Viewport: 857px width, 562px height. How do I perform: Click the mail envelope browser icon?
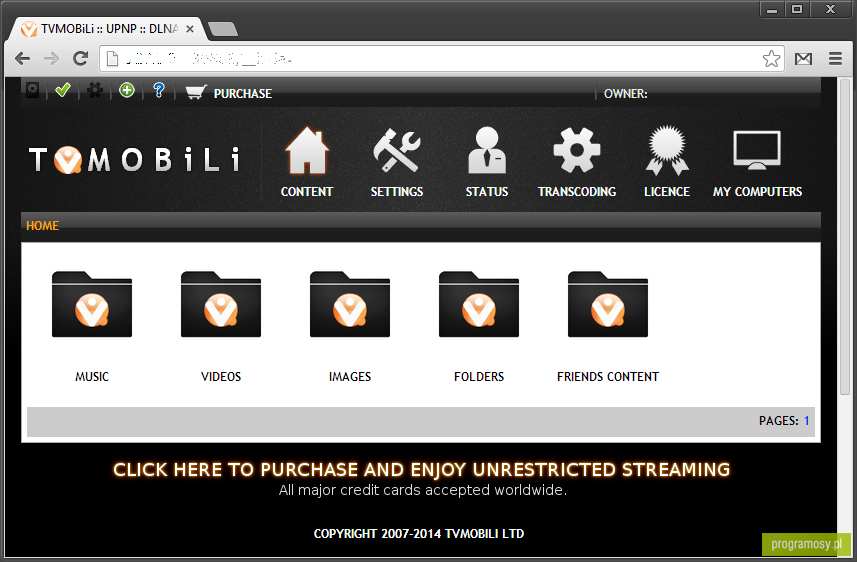click(803, 58)
